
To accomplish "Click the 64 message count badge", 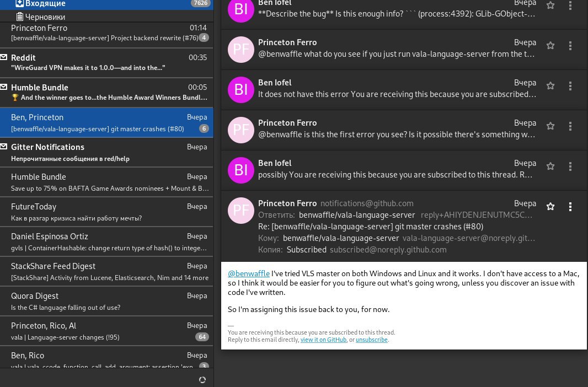I will (202, 337).
